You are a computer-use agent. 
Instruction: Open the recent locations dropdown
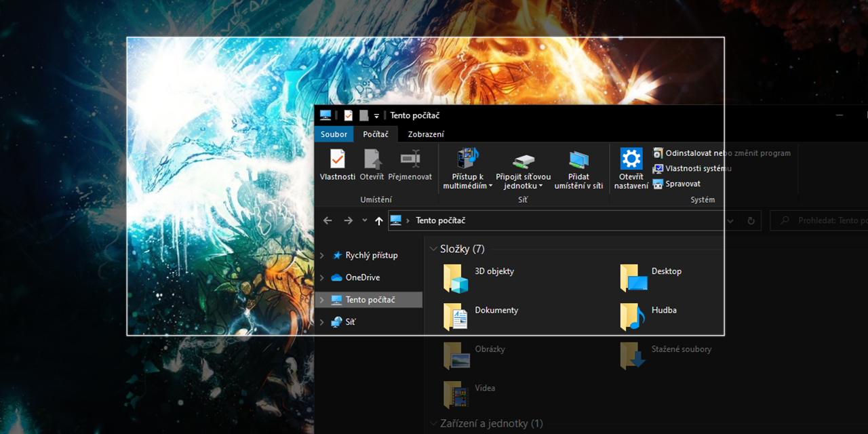point(364,220)
